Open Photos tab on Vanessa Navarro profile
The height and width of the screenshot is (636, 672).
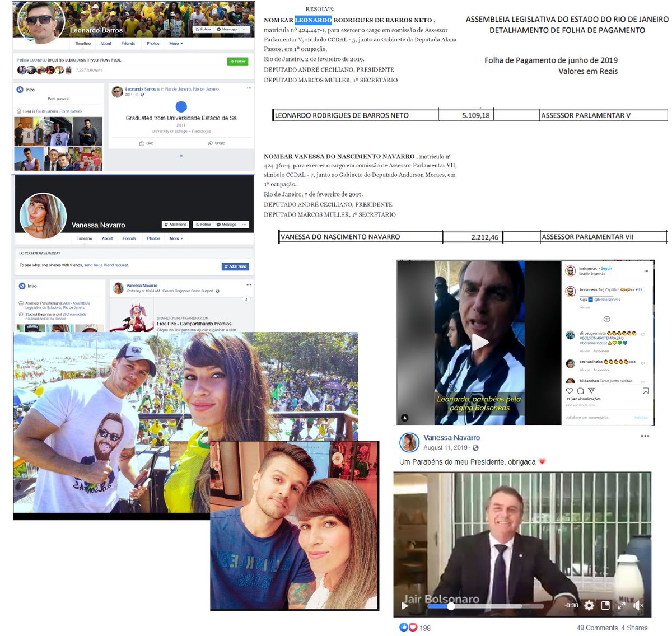click(153, 238)
